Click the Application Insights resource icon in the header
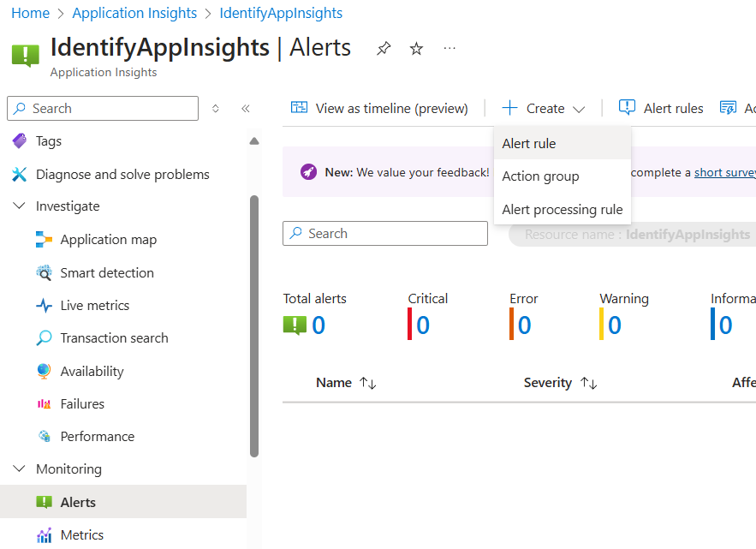The height and width of the screenshot is (549, 756). (25, 55)
